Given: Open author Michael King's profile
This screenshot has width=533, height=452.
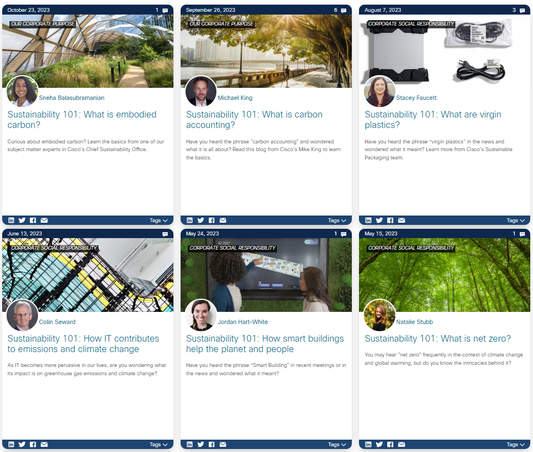Looking at the screenshot, I should 235,98.
